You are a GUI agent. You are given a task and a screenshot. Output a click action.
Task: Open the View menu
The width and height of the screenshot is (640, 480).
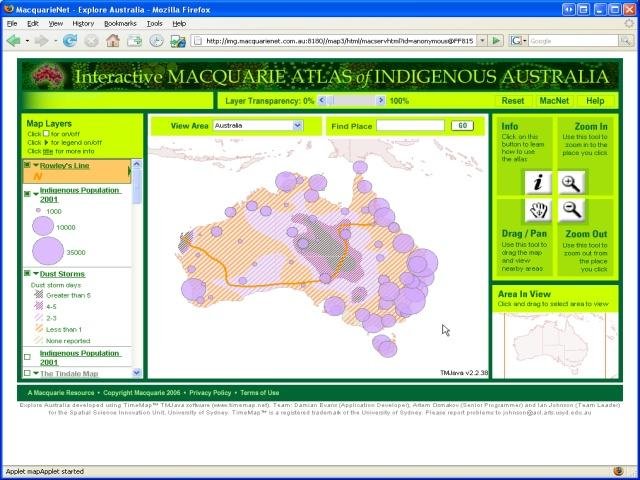[56, 24]
